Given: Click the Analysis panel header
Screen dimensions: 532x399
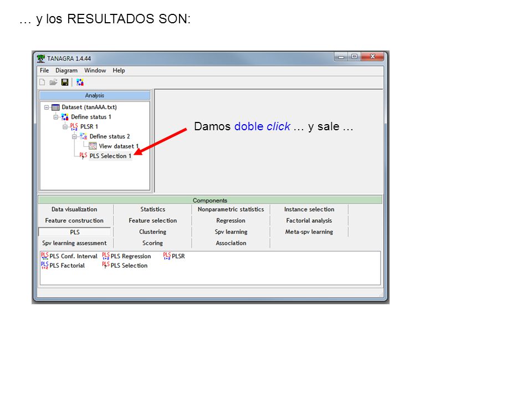Looking at the screenshot, I should (x=95, y=95).
